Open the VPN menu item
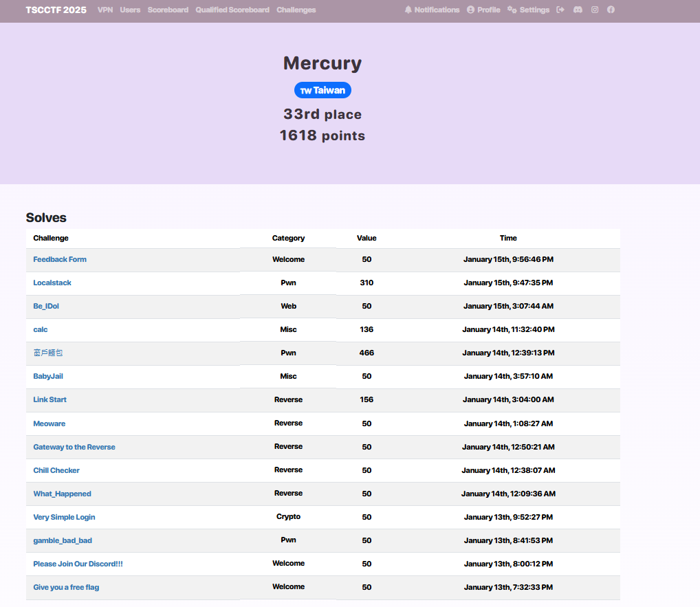Viewport: 700px width, 607px height. pyautogui.click(x=105, y=10)
